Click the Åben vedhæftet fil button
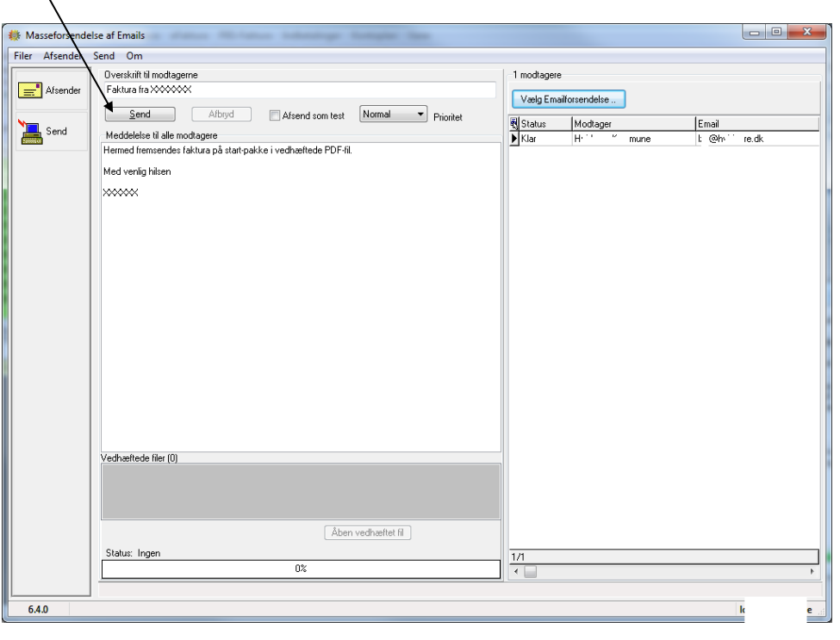Image resolution: width=840 pixels, height=640 pixels. point(368,533)
